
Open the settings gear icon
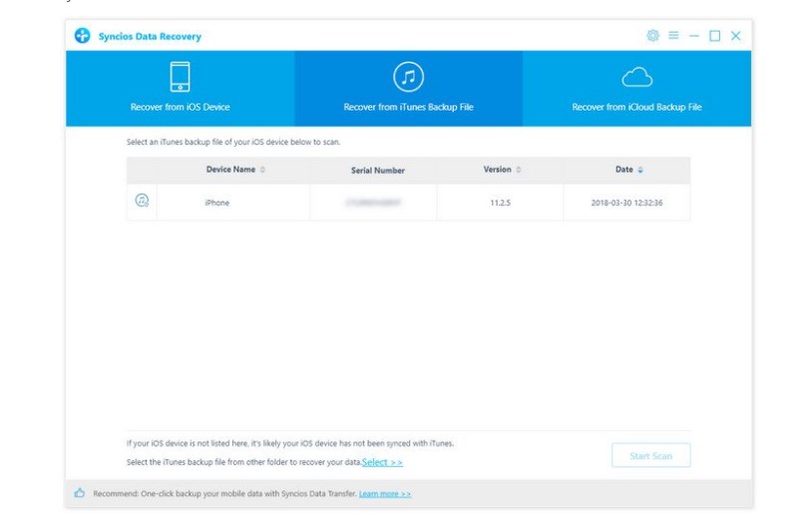(653, 35)
